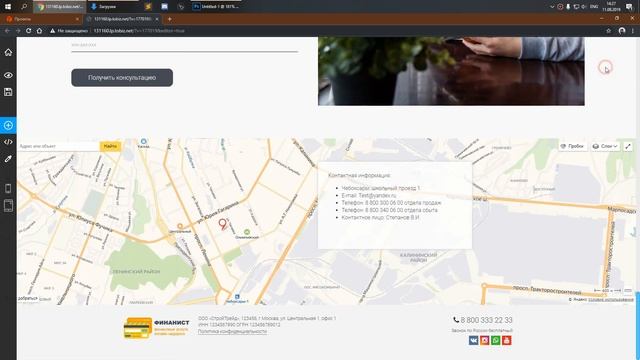640x360 pixels.
Task: Select the 131160.lp.tobiz.net browser tab
Action: tap(122, 19)
